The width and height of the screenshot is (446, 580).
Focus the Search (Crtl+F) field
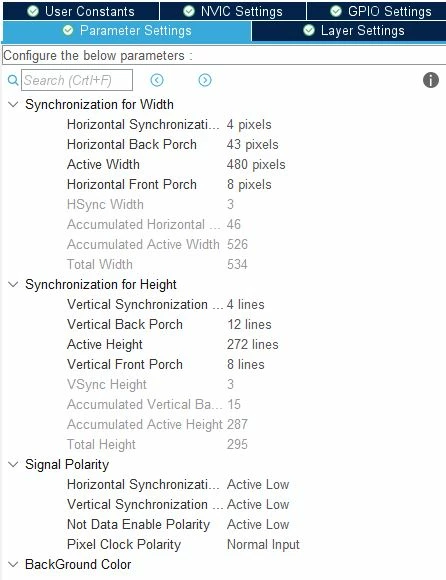coord(77,80)
